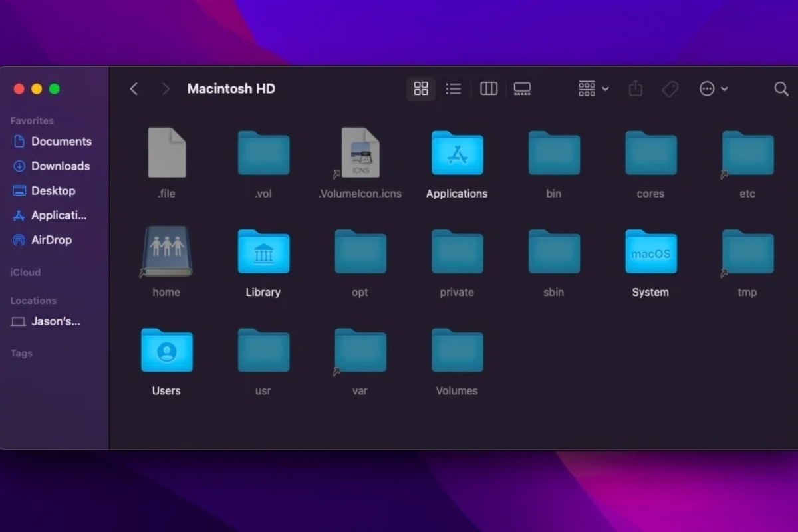This screenshot has width=798, height=532.
Task: Select the Library folder icon
Action: click(x=263, y=251)
